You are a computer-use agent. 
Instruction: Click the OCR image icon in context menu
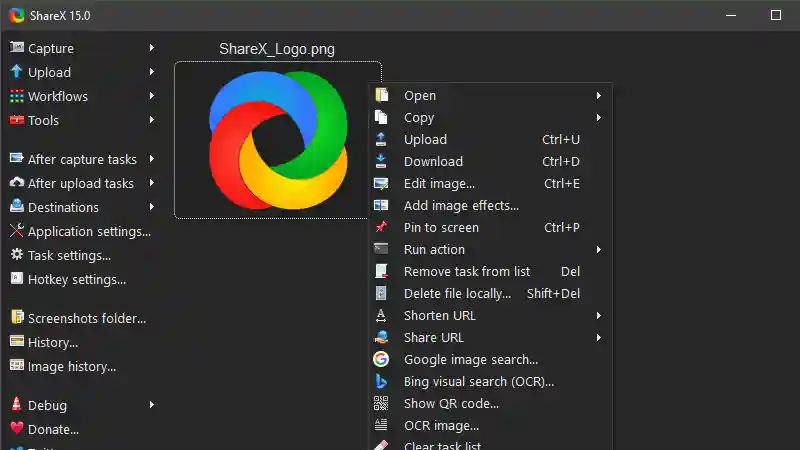point(381,424)
